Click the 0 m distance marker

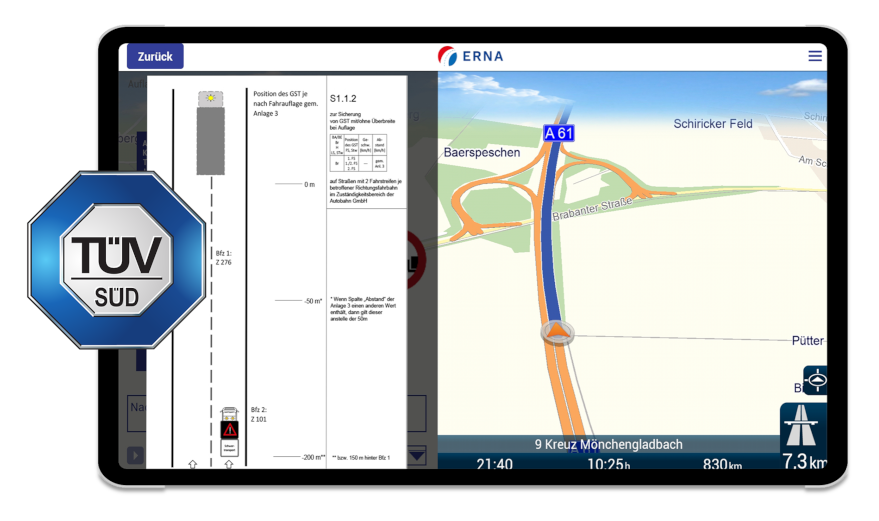point(309,185)
